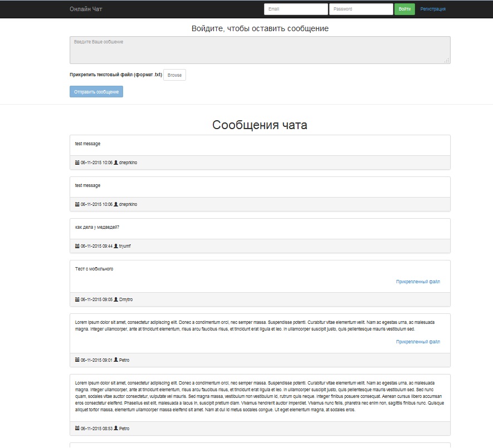This screenshot has width=493, height=448.
Task: Click the heading Сообщения чата
Action: tap(260, 125)
